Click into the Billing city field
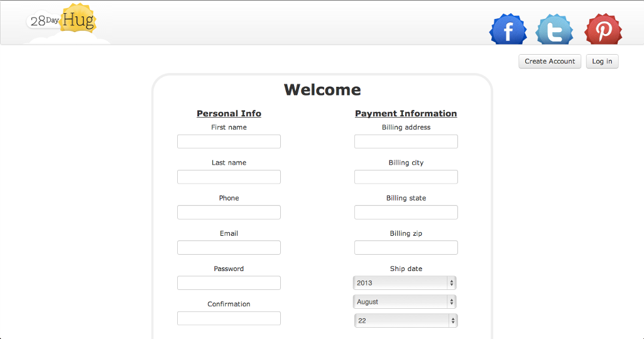Viewport: 644px width, 339px height. 406,177
